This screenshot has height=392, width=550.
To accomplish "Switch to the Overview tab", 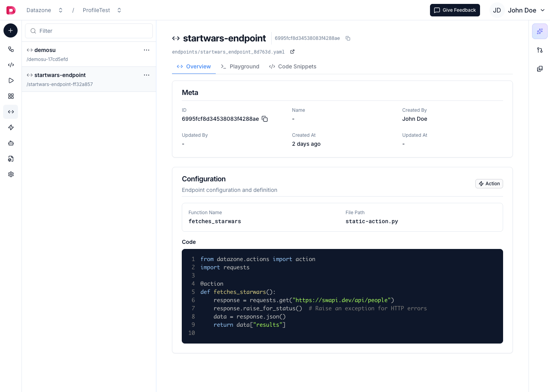I will 194,66.
